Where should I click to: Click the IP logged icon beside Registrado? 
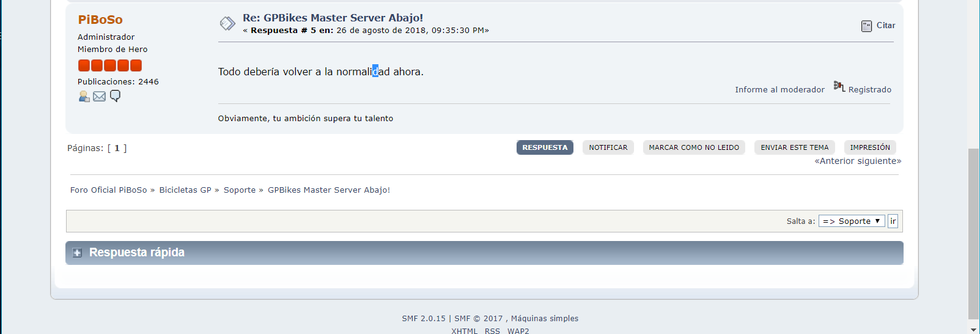pyautogui.click(x=839, y=86)
